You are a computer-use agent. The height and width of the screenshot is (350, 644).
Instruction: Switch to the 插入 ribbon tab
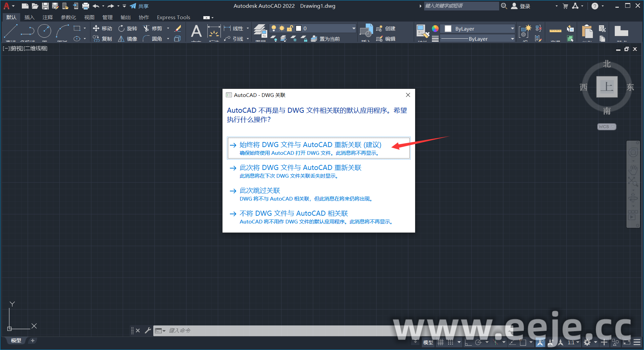(29, 17)
